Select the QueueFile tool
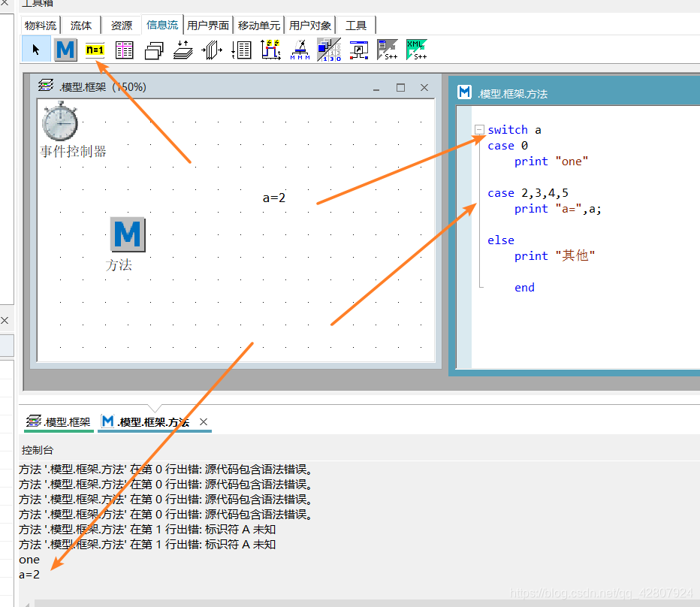 point(213,50)
